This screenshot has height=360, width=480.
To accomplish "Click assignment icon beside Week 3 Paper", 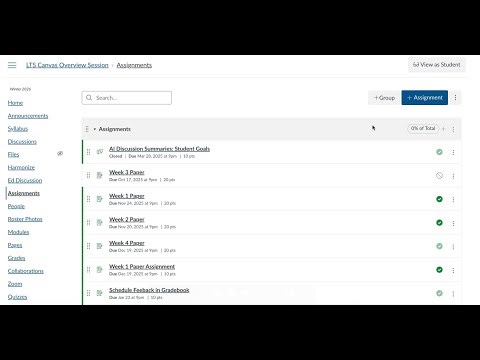I will click(x=100, y=175).
